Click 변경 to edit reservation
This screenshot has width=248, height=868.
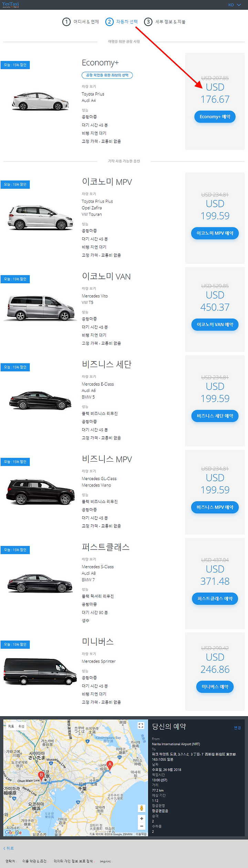tap(237, 728)
